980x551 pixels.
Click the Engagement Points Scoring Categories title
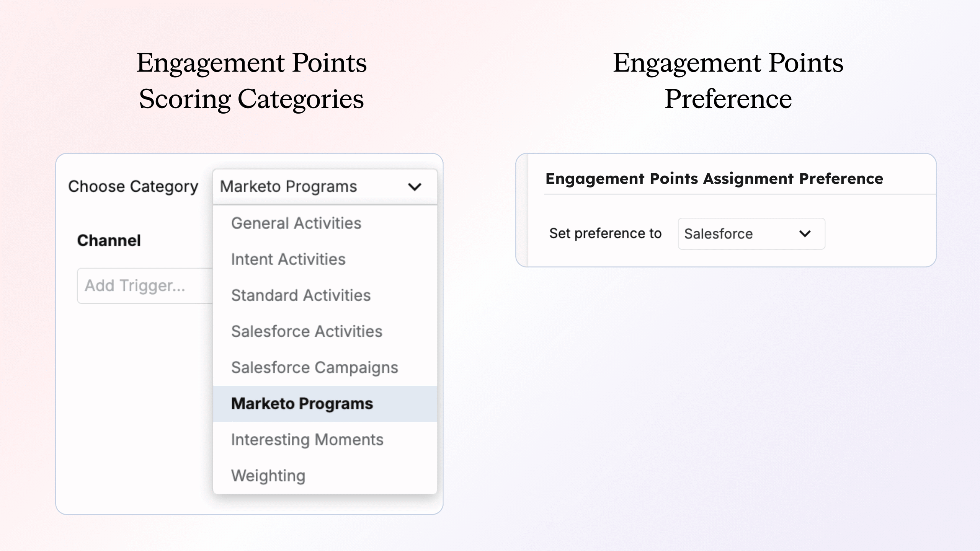click(x=252, y=81)
